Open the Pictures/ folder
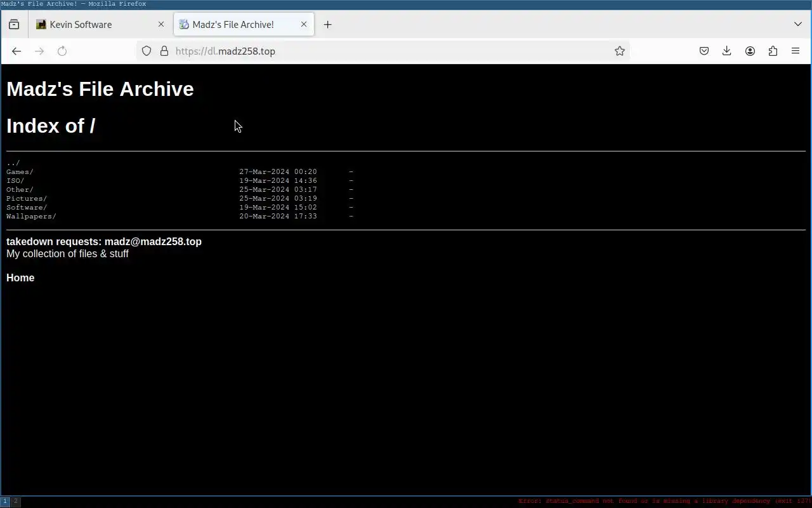 click(x=27, y=199)
